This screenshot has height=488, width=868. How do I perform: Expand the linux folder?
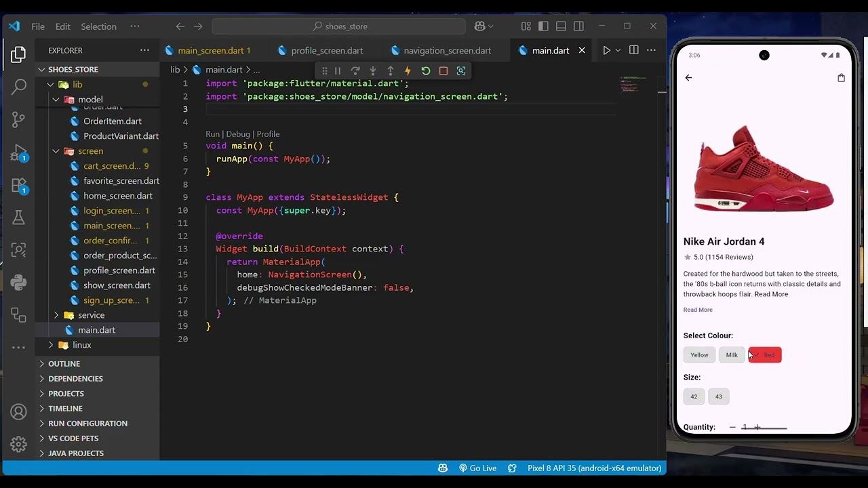tap(81, 345)
